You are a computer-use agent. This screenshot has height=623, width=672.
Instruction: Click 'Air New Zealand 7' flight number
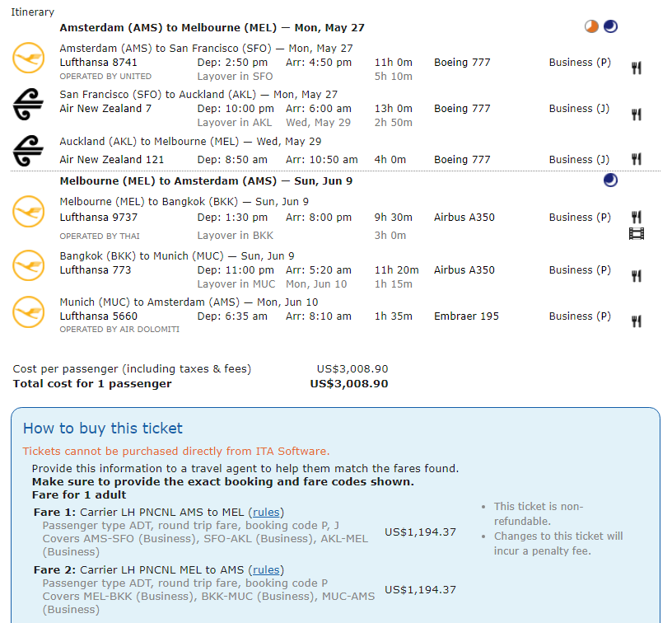pyautogui.click(x=105, y=109)
